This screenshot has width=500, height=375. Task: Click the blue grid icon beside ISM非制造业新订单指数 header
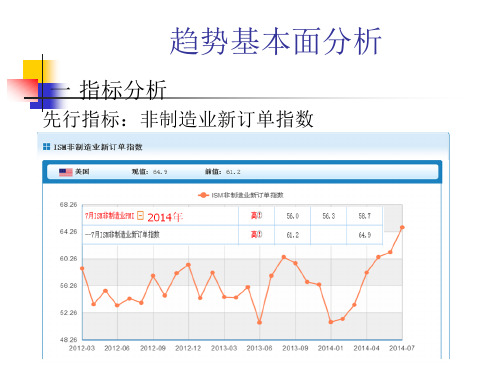tap(47, 147)
